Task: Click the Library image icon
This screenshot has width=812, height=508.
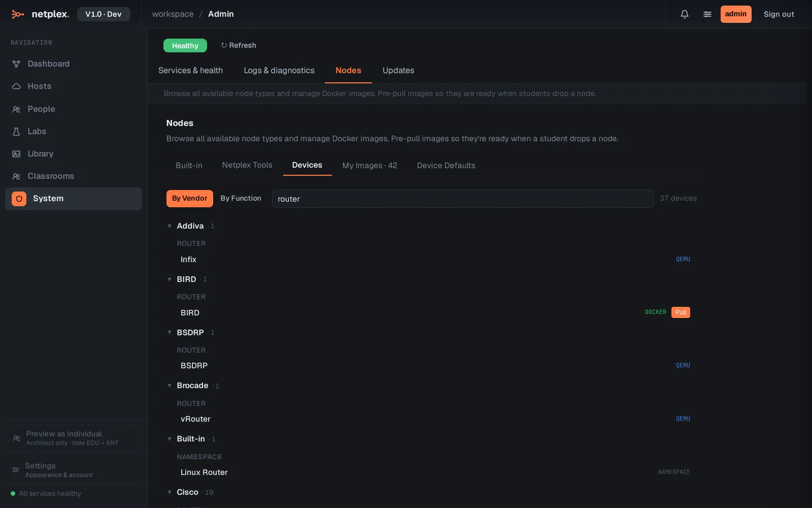Action: pyautogui.click(x=16, y=154)
